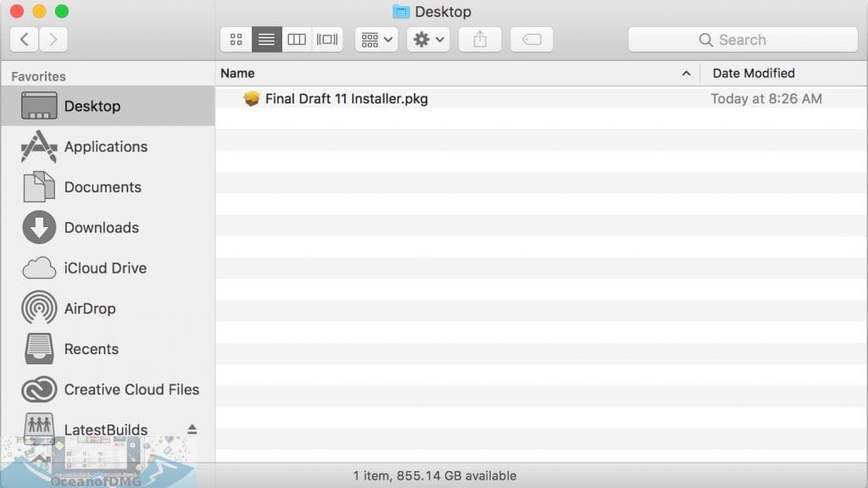Click inside the Search field
868x488 pixels.
point(742,39)
